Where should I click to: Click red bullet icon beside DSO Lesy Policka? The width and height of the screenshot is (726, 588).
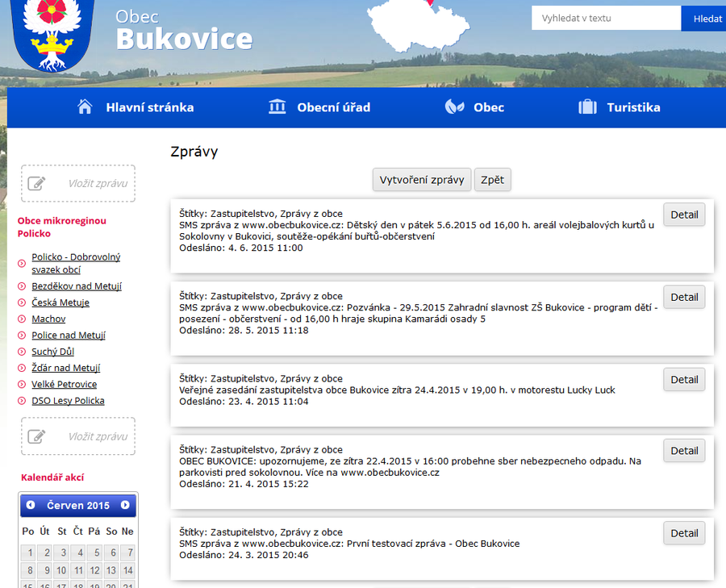tap(21, 401)
